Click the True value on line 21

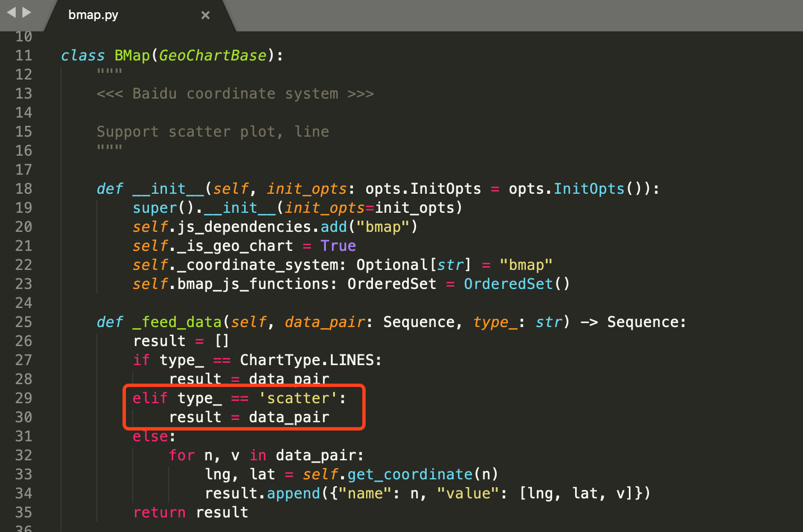pyautogui.click(x=338, y=246)
